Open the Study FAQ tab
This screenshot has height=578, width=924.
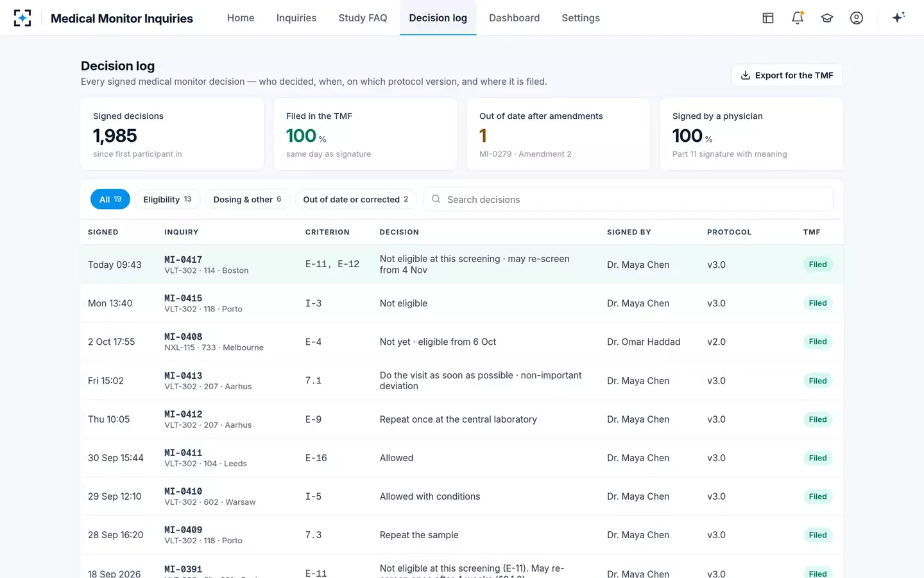tap(363, 18)
